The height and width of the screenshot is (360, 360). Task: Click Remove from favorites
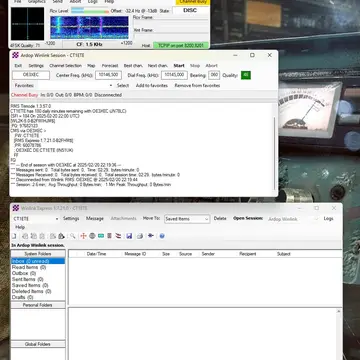point(197,86)
